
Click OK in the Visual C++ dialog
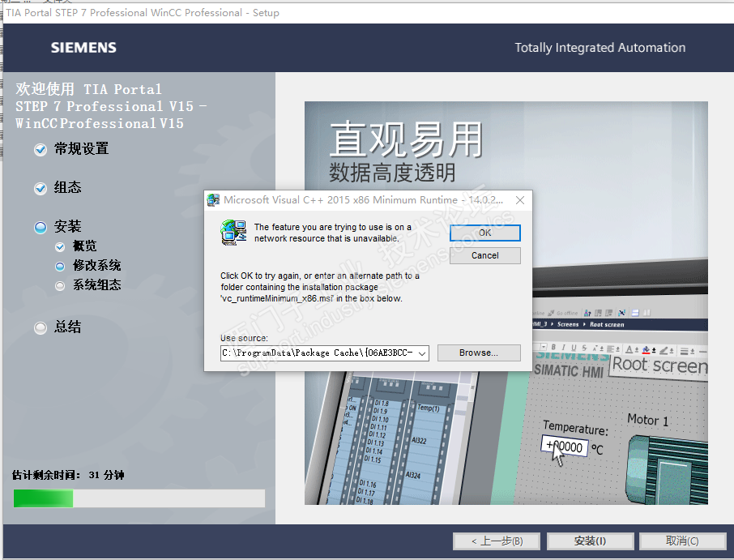point(485,233)
